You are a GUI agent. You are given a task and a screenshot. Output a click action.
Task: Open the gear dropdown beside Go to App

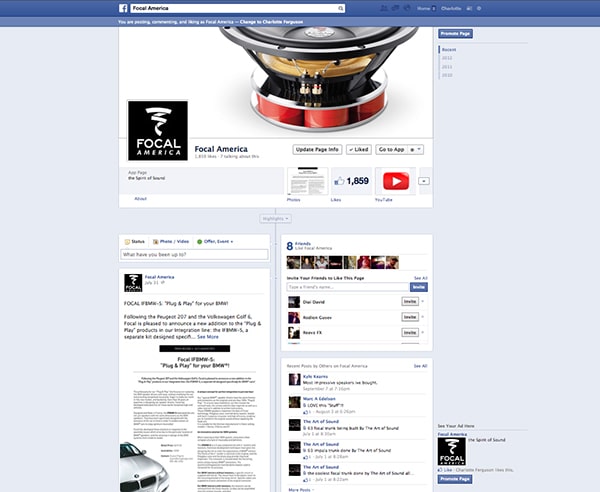[x=416, y=150]
